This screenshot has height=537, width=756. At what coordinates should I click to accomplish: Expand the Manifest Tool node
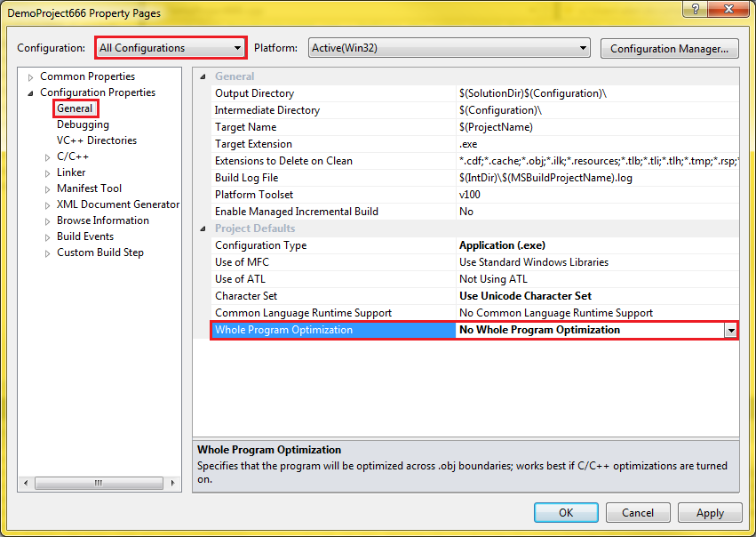(x=48, y=189)
